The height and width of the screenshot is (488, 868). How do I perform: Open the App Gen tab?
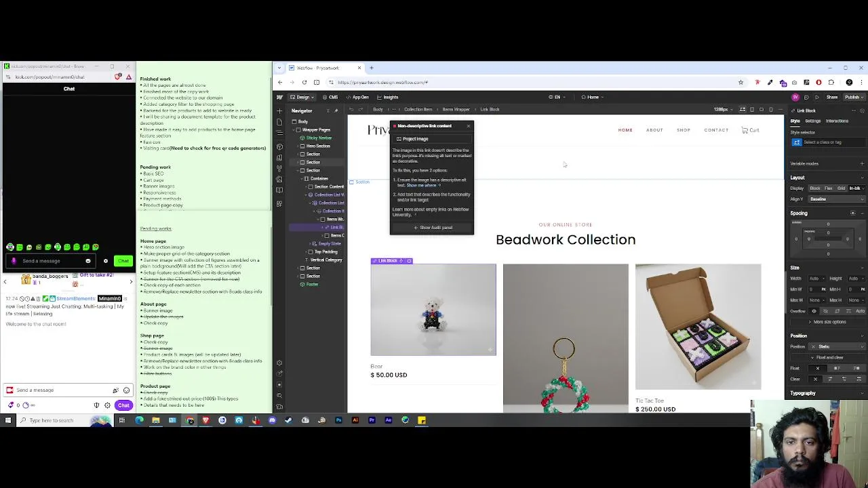pos(357,97)
